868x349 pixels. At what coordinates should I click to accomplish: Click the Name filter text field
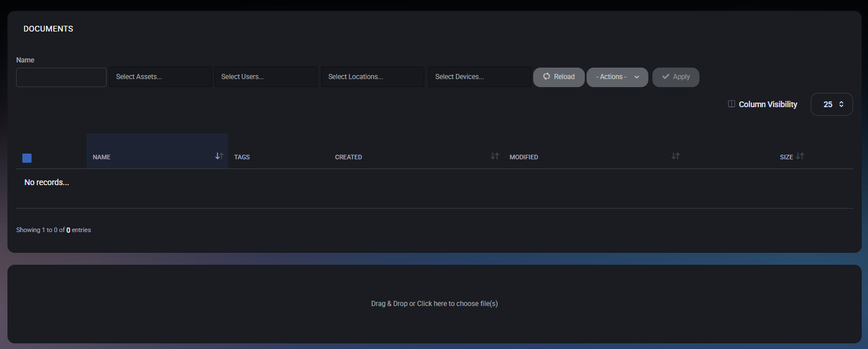tap(61, 77)
